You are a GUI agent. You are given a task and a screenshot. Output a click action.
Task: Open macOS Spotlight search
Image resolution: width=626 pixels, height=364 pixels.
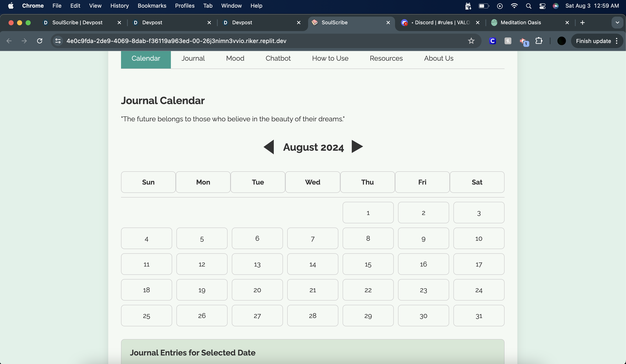click(x=528, y=6)
